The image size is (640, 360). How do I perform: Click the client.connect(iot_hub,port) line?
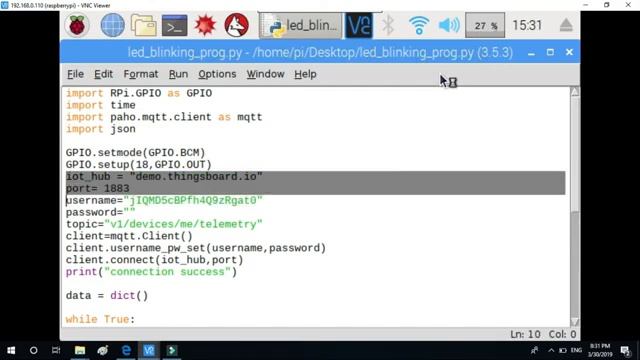point(154,260)
